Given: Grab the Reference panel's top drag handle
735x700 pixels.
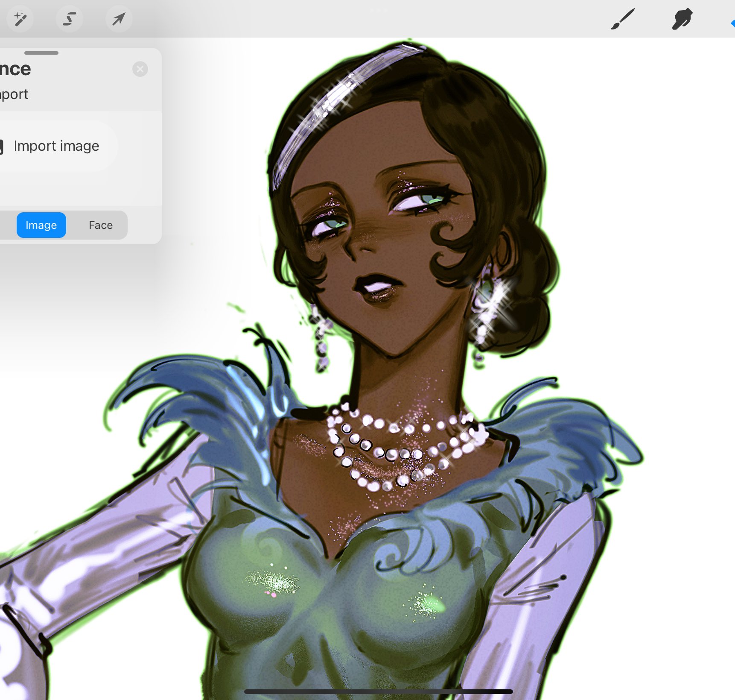Looking at the screenshot, I should click(41, 53).
